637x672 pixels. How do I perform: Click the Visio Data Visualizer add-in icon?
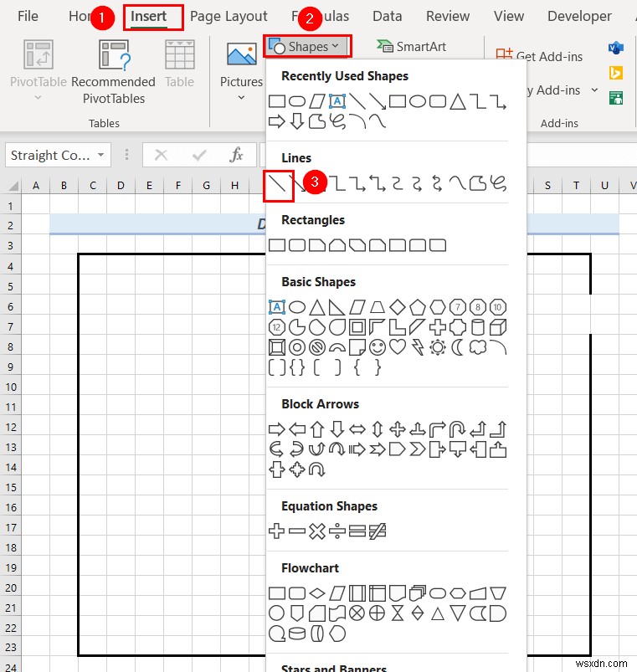[616, 48]
